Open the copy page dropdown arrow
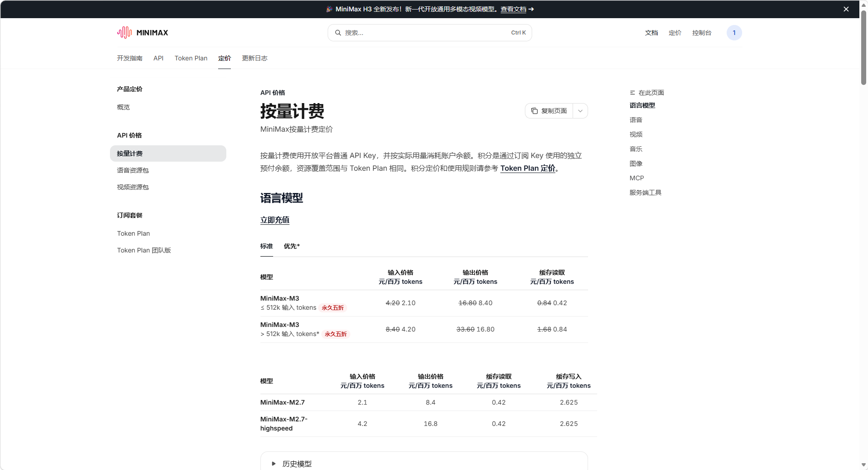 [580, 111]
